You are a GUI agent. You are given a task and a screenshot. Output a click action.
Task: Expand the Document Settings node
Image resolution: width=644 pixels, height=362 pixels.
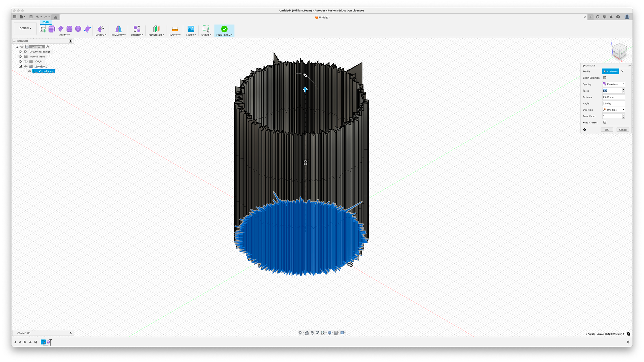pos(20,52)
